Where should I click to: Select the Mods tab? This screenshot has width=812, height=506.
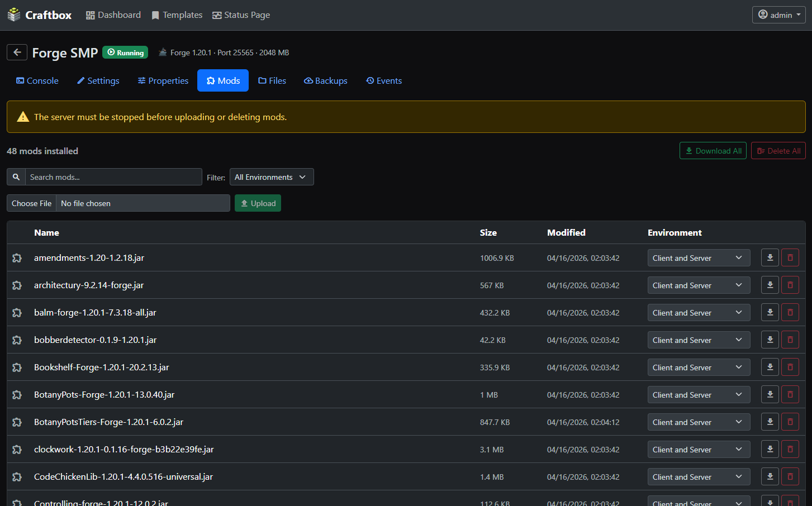pyautogui.click(x=223, y=80)
